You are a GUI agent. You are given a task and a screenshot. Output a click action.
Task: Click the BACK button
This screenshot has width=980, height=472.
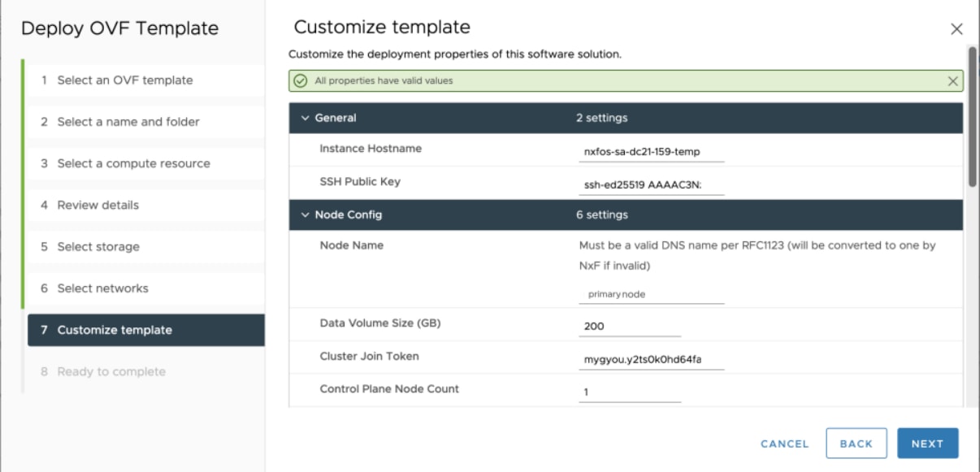[x=856, y=444]
